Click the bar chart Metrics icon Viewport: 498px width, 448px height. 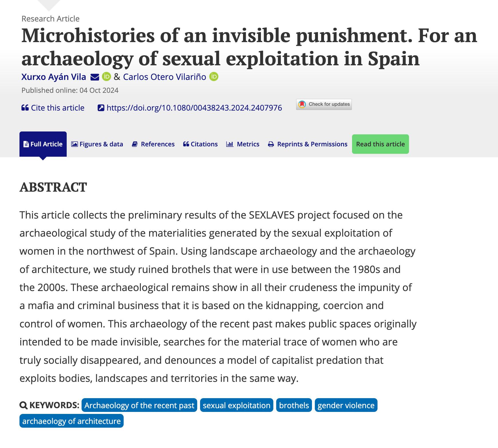click(x=230, y=144)
